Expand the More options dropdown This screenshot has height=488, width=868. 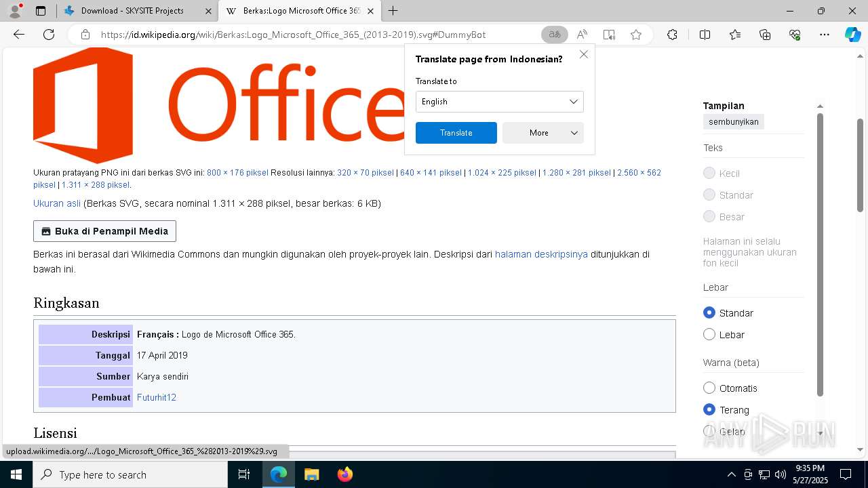click(x=542, y=133)
